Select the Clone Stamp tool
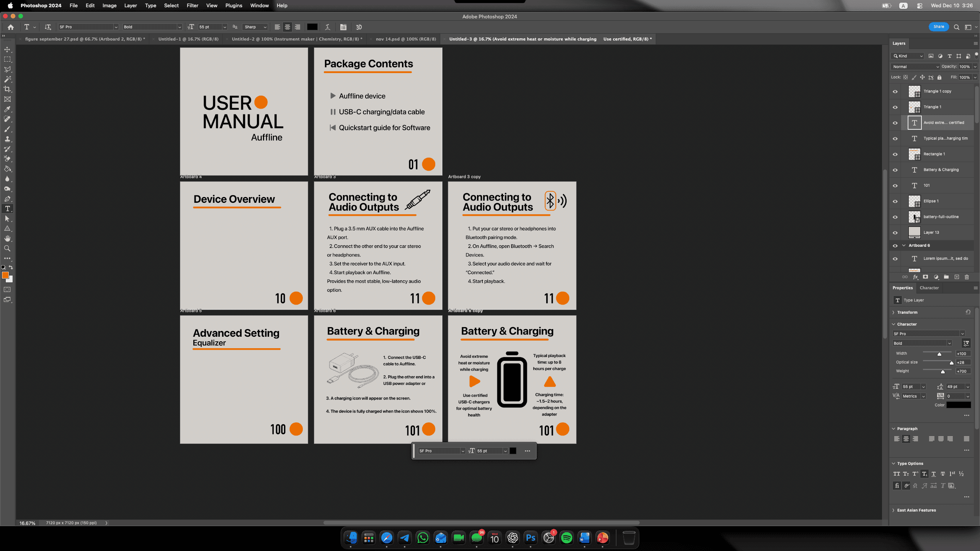Screen dimensions: 980x551 pyautogui.click(x=7, y=139)
